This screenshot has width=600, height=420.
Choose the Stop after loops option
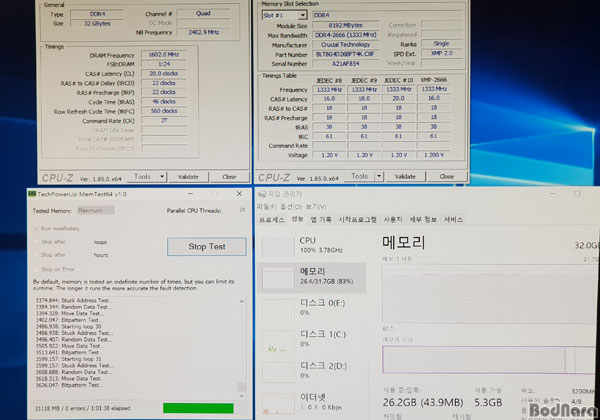click(x=35, y=242)
